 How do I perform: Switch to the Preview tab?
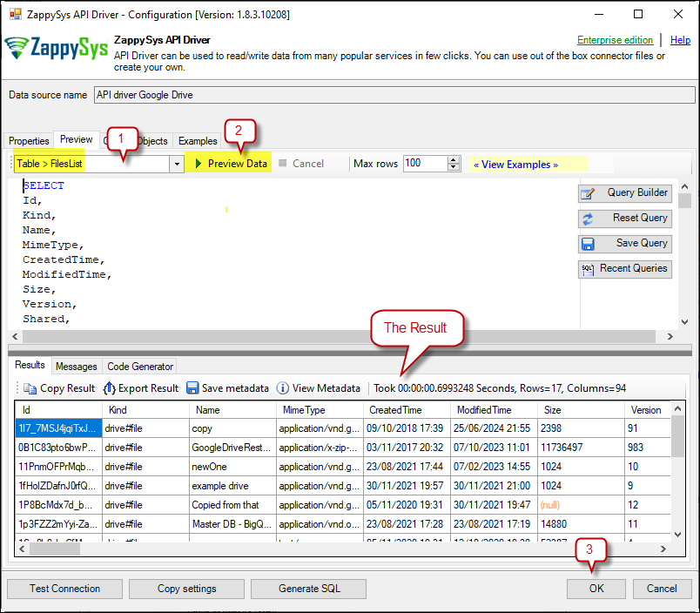coord(77,139)
